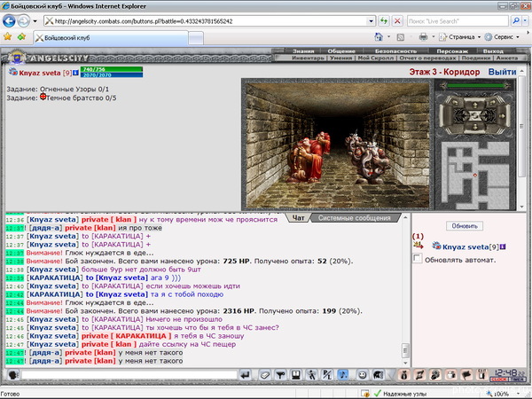Select the Бойцовский клуб browser tab
Viewport: 532px width, 399px height.
point(110,37)
